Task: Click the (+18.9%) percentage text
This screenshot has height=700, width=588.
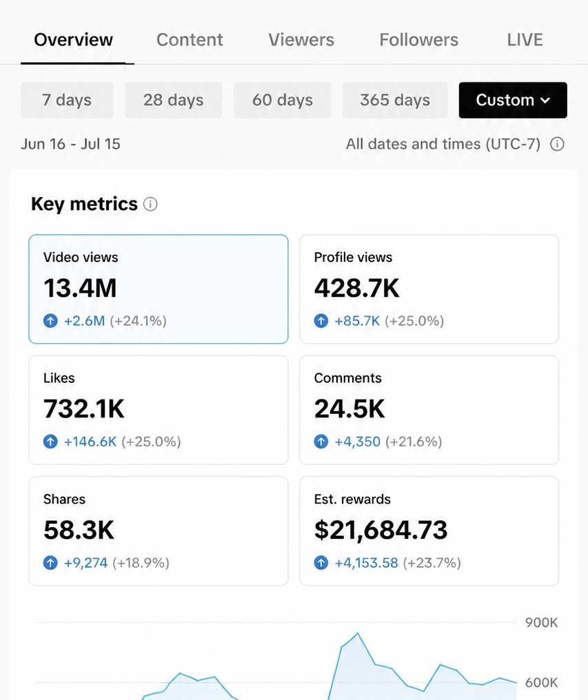Action: click(141, 563)
